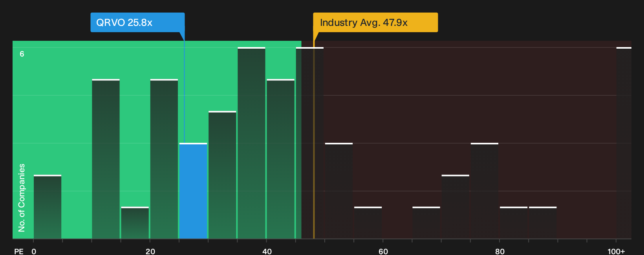Click the bar between PE 40 and 45
Image resolution: width=644 pixels, height=255 pixels.
[280, 159]
